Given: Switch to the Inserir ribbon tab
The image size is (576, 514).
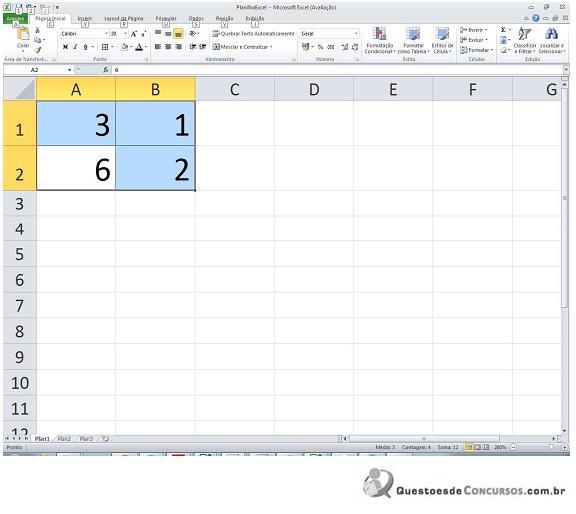Looking at the screenshot, I should pyautogui.click(x=85, y=18).
